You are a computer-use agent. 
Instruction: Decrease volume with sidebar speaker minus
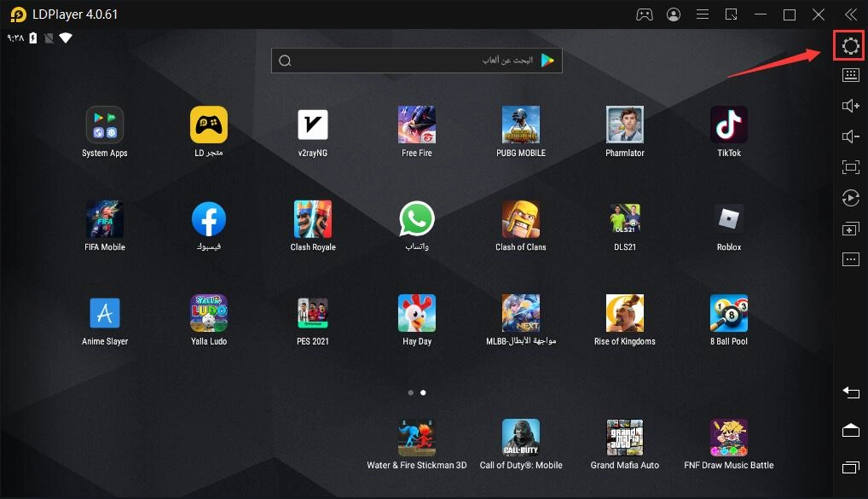[x=851, y=136]
